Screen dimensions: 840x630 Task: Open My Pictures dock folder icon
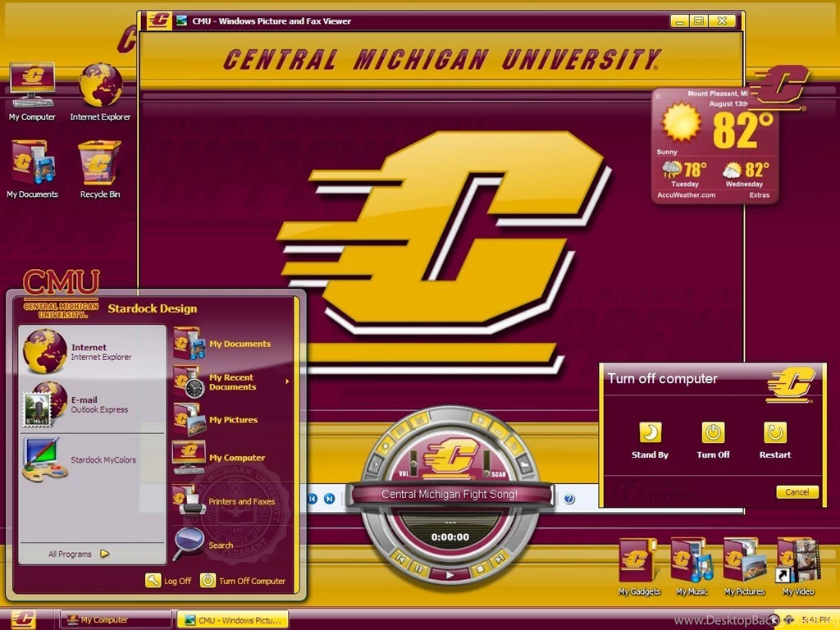pyautogui.click(x=744, y=567)
